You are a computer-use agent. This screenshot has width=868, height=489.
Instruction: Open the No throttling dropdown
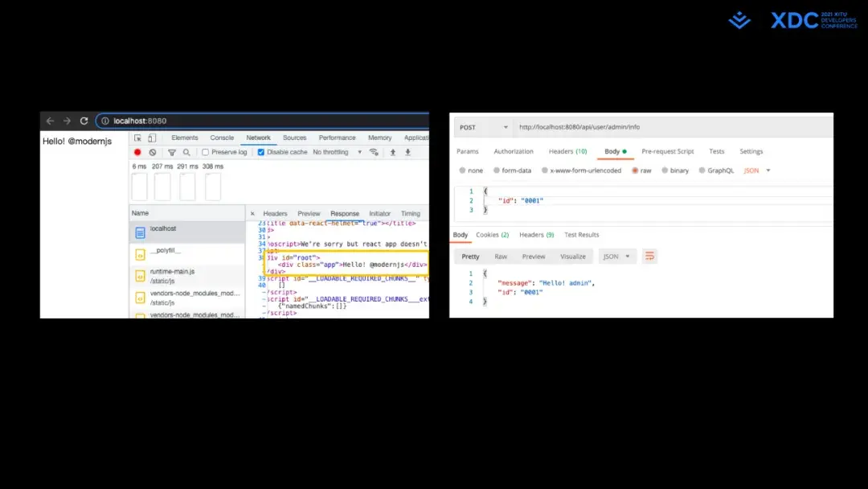(x=333, y=152)
